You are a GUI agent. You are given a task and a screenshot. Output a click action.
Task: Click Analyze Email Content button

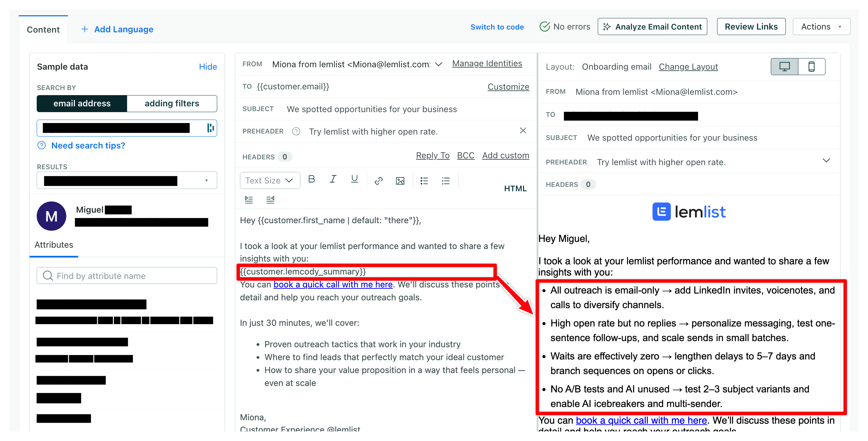tap(652, 27)
